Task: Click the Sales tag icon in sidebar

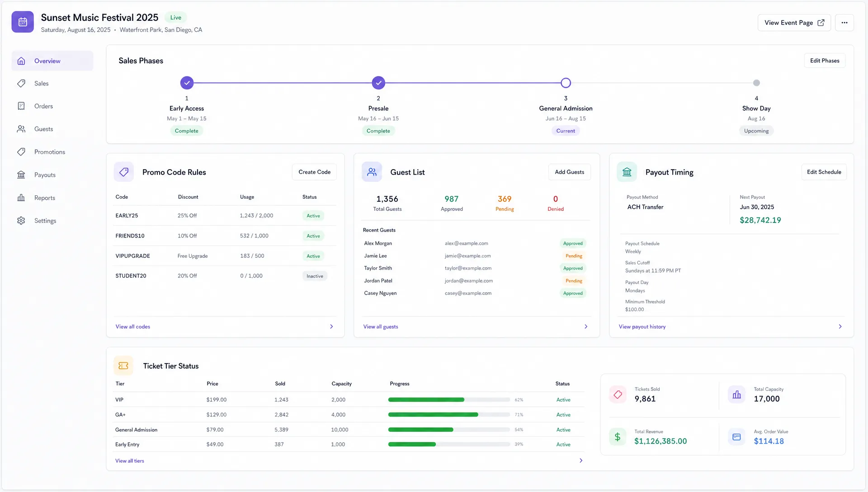Action: [21, 84]
